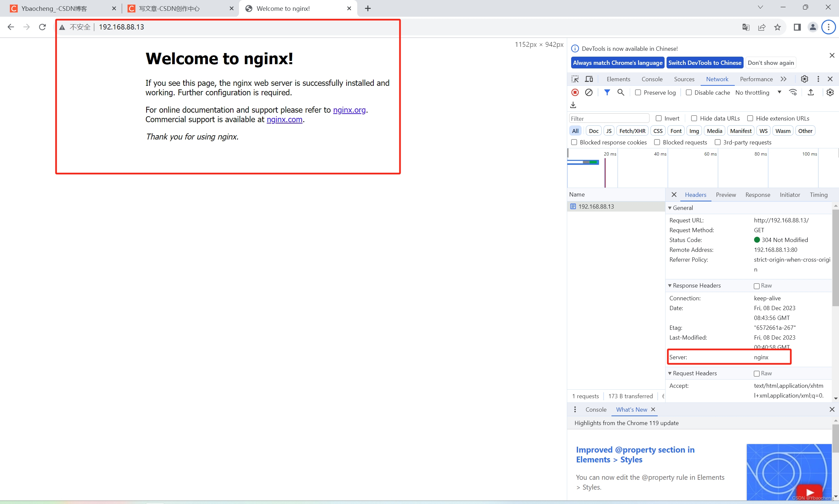Click the inspect element picker icon
This screenshot has width=839, height=504.
coord(575,79)
